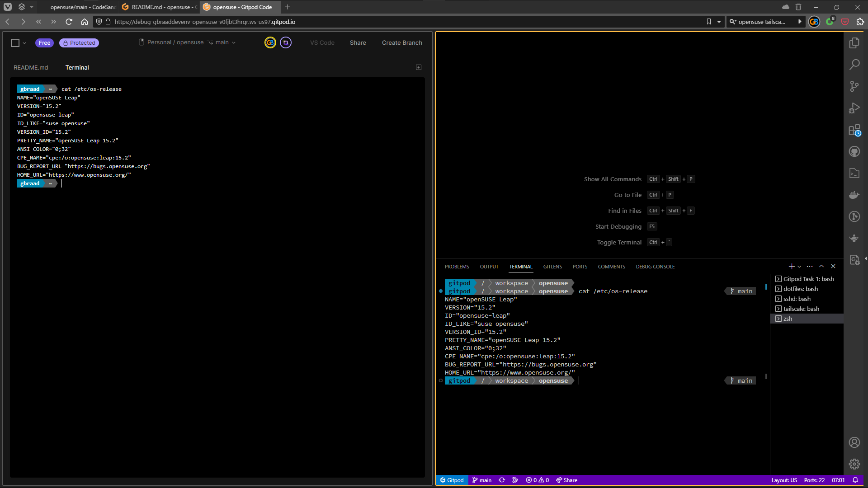Select the zsh terminal entry
Image resolution: width=868 pixels, height=488 pixels.
807,319
